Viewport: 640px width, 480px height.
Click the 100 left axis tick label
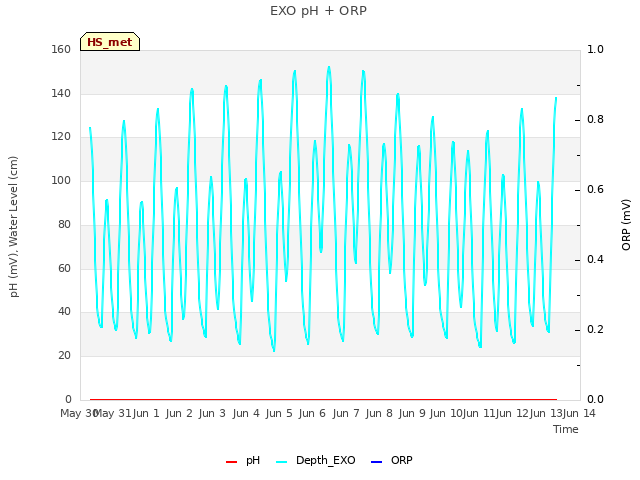(x=61, y=180)
